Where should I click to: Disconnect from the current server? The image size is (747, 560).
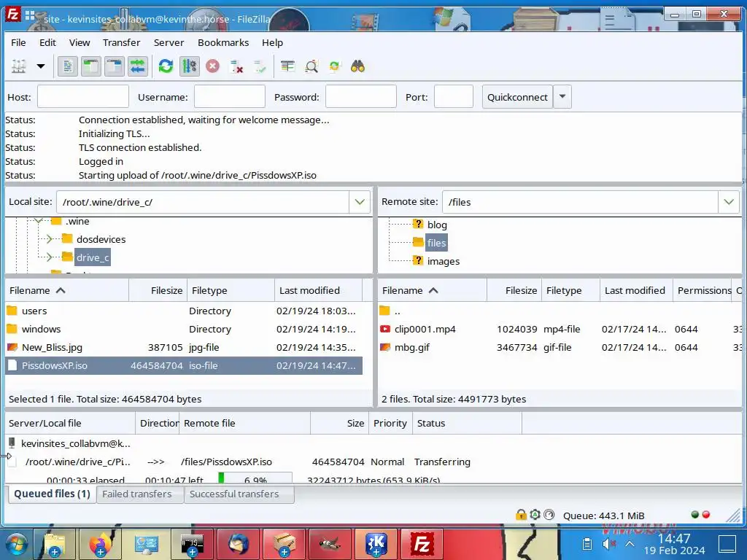[236, 66]
